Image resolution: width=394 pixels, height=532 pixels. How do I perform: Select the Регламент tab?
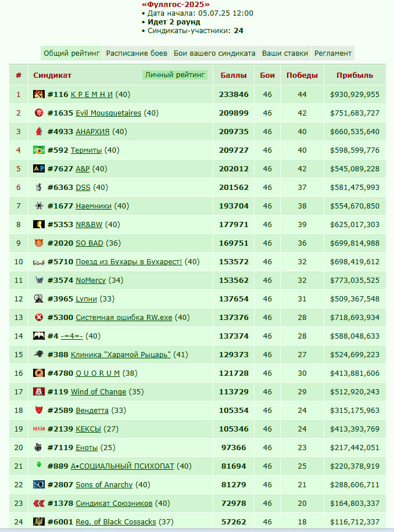(x=332, y=53)
